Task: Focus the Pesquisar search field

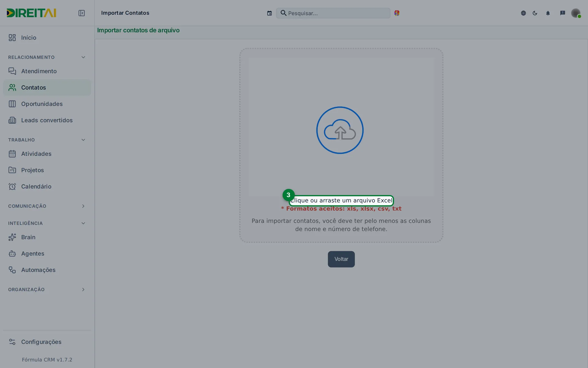Action: pyautogui.click(x=333, y=13)
